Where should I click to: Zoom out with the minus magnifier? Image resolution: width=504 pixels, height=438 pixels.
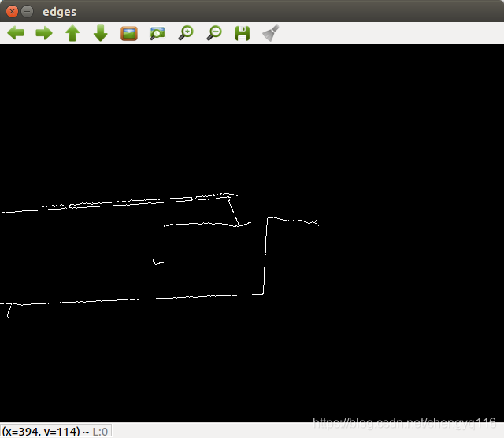(214, 33)
